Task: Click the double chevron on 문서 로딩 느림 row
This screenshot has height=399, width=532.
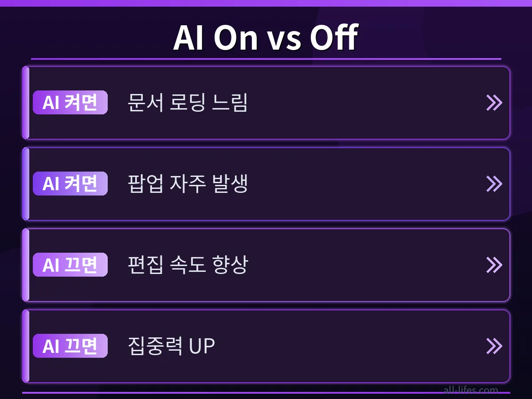Action: click(494, 103)
